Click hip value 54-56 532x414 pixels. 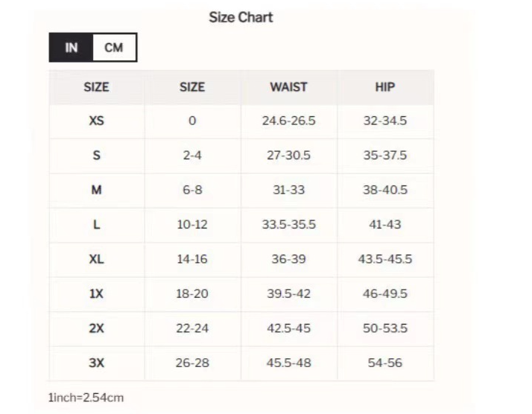tap(385, 363)
